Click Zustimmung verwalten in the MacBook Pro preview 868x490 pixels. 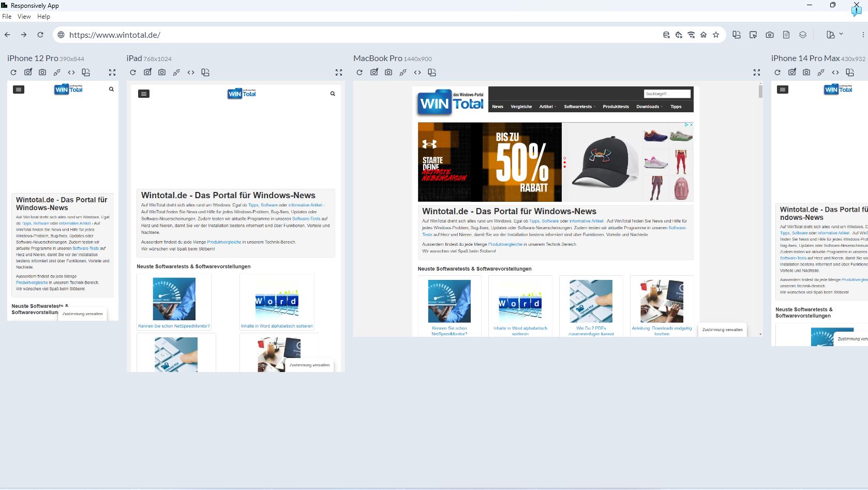(722, 330)
